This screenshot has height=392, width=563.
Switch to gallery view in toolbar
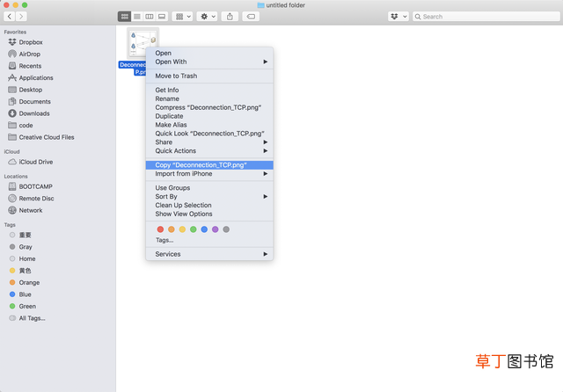(x=162, y=17)
